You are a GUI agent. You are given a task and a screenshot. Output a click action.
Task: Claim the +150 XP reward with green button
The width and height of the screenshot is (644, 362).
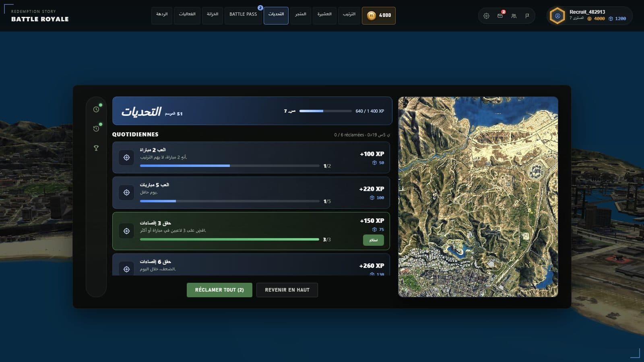[x=374, y=240]
